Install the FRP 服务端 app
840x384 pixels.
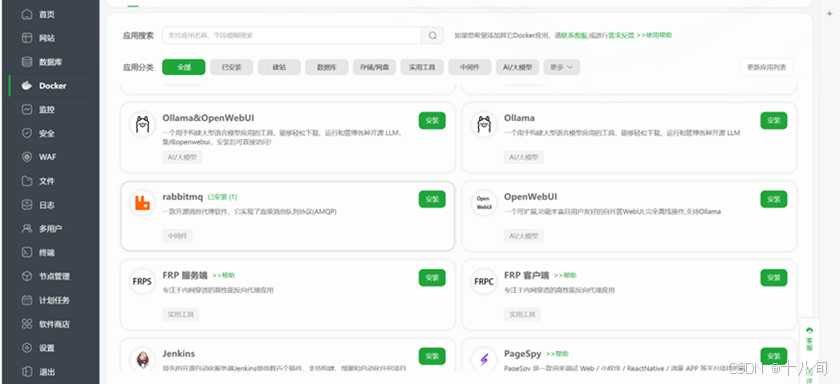[432, 278]
